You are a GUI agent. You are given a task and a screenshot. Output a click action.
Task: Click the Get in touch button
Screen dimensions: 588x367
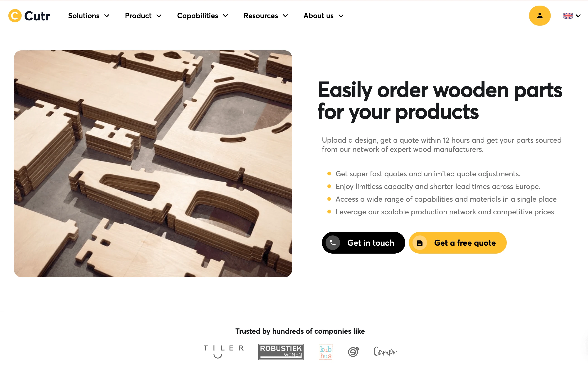coord(363,243)
